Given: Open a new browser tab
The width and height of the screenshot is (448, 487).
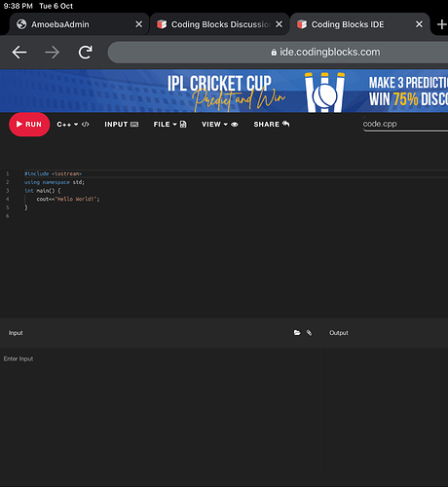Looking at the screenshot, I should [x=441, y=24].
